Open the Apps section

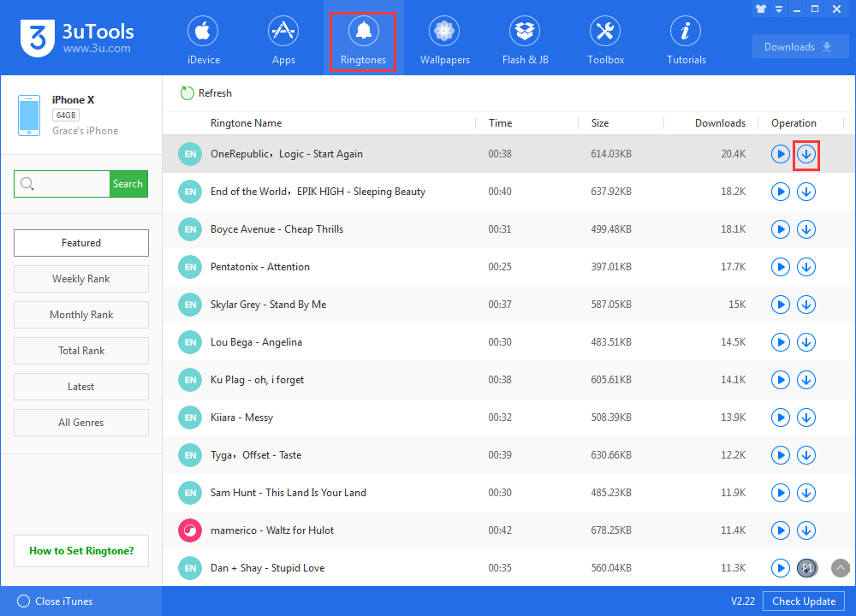[283, 39]
